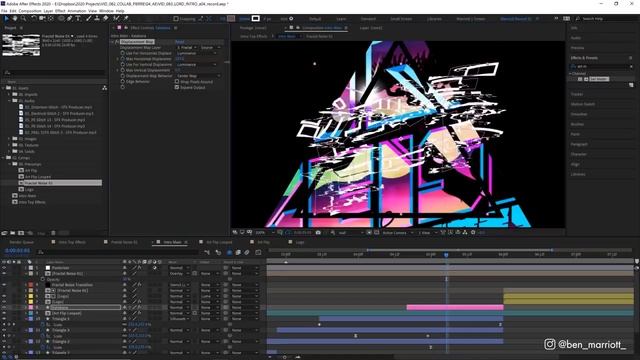640x360 pixels.
Task: Click the timeline layer search field
Action: (x=118, y=252)
